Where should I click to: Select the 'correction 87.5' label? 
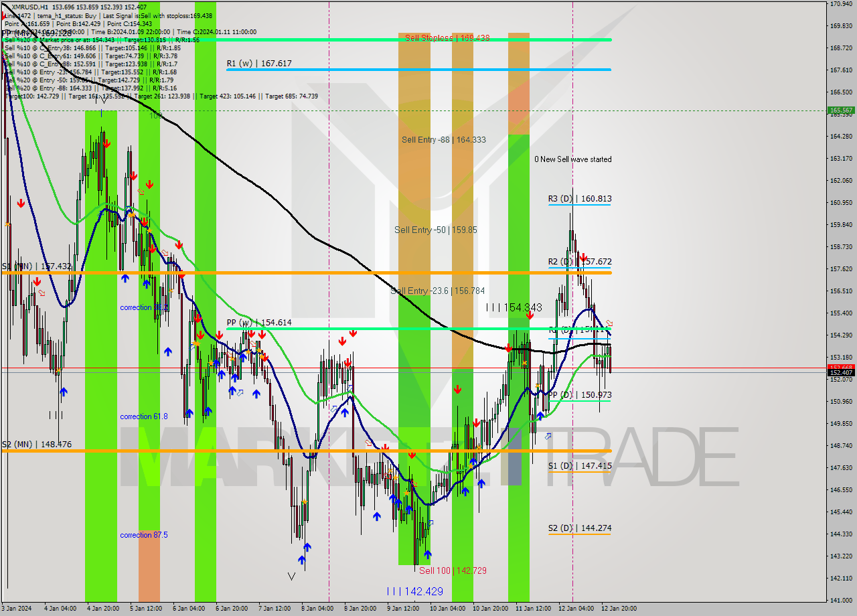144,535
